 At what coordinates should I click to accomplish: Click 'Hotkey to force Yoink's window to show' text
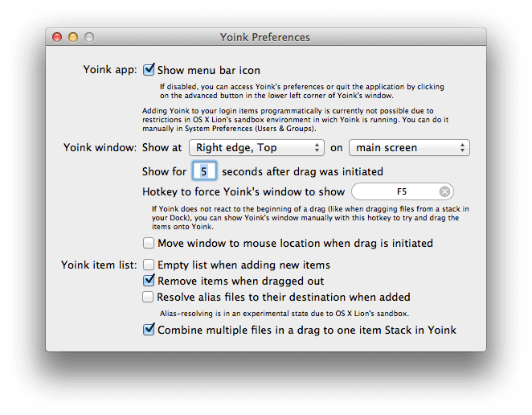[x=243, y=192]
